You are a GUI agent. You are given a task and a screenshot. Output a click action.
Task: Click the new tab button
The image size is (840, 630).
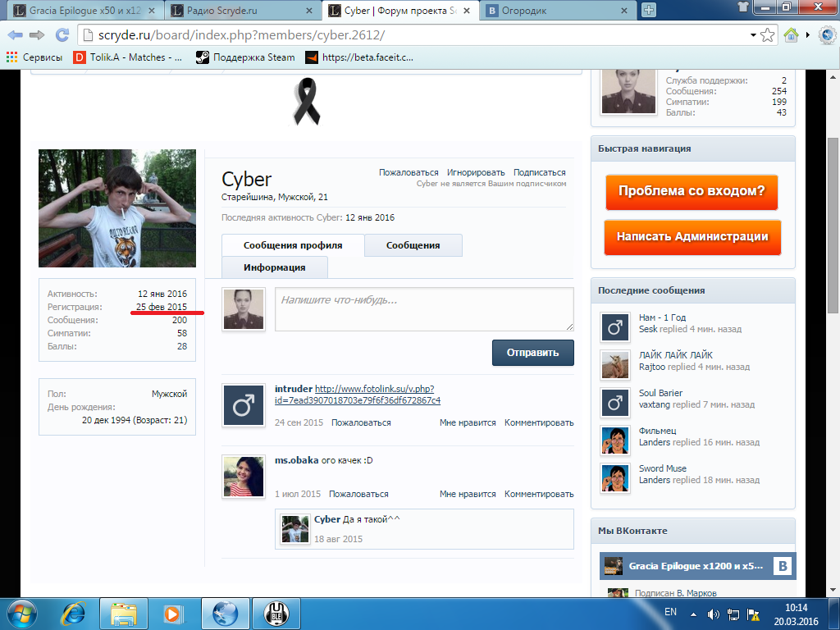649,11
